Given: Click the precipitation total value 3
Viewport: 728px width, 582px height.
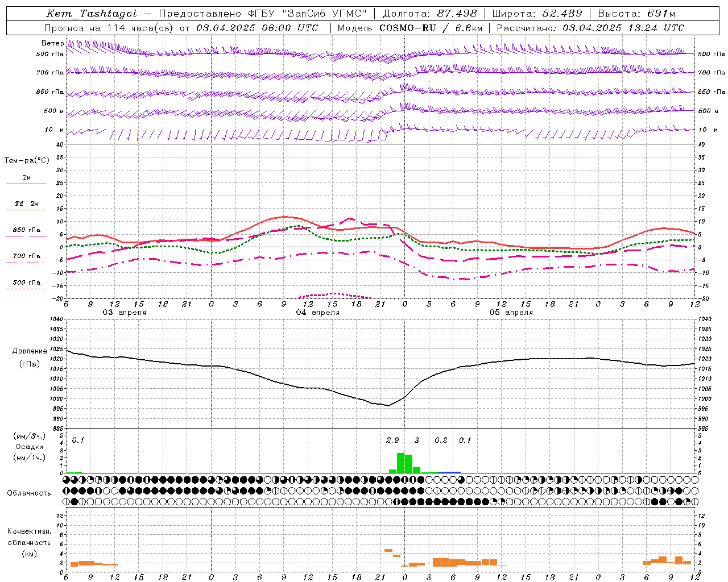Looking at the screenshot, I should (417, 440).
